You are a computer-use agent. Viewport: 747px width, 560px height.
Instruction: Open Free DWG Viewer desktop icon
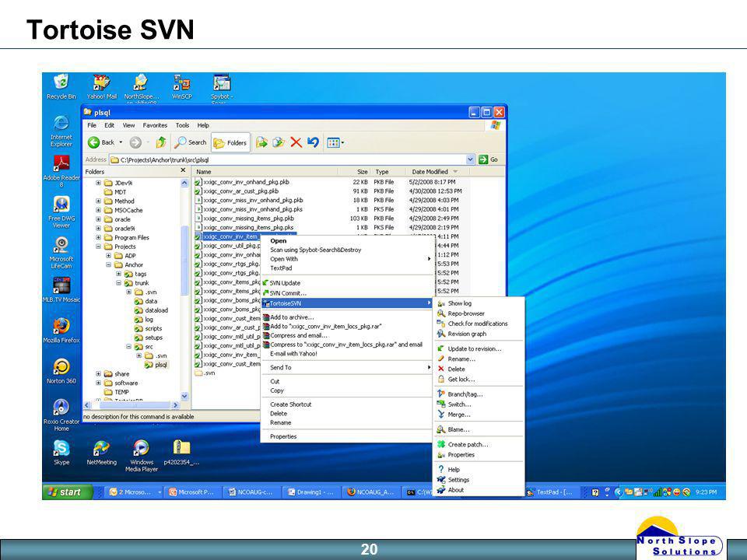[61, 212]
